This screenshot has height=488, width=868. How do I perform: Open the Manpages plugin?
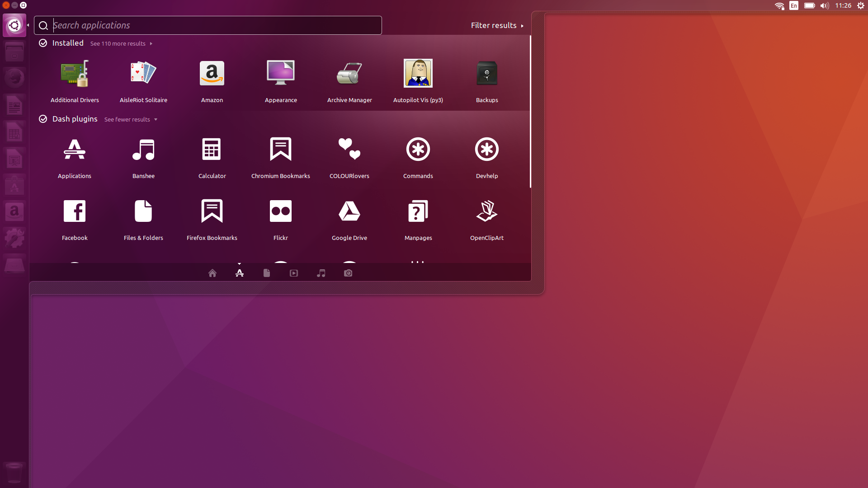click(418, 219)
